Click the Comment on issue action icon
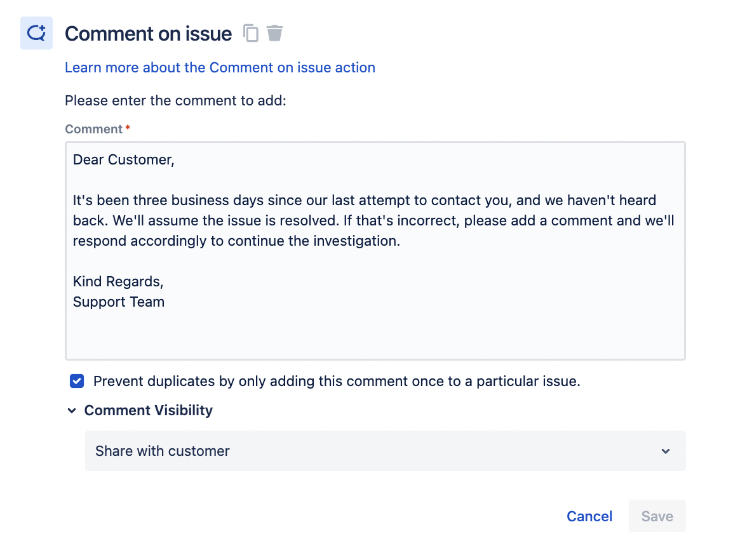 point(36,33)
